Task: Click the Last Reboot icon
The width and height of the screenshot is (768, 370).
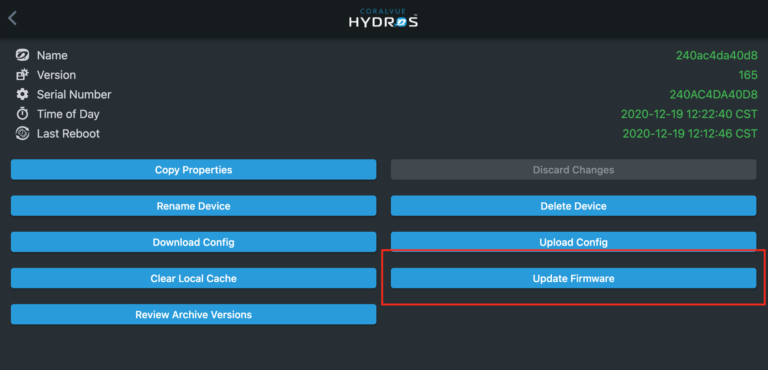Action: (x=23, y=134)
